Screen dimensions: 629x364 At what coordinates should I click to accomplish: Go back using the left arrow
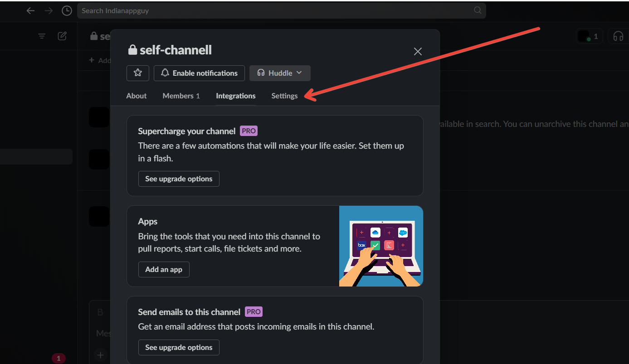click(30, 10)
